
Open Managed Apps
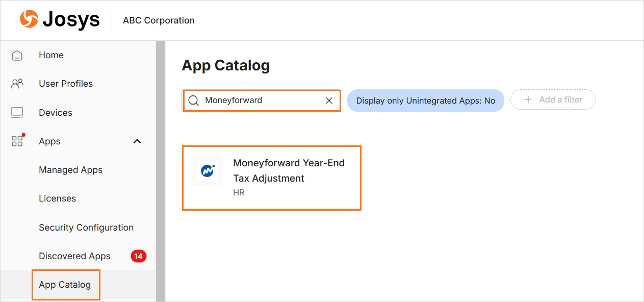70,170
